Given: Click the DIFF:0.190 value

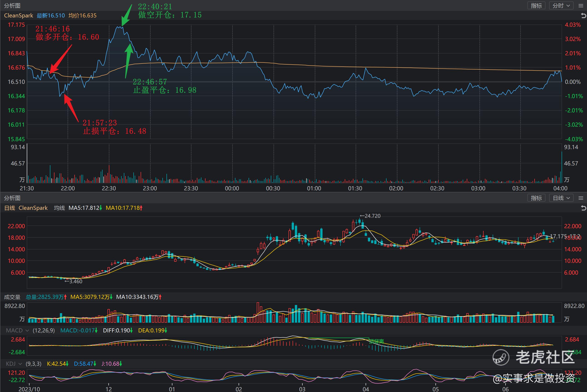Looking at the screenshot, I should click(x=118, y=331).
